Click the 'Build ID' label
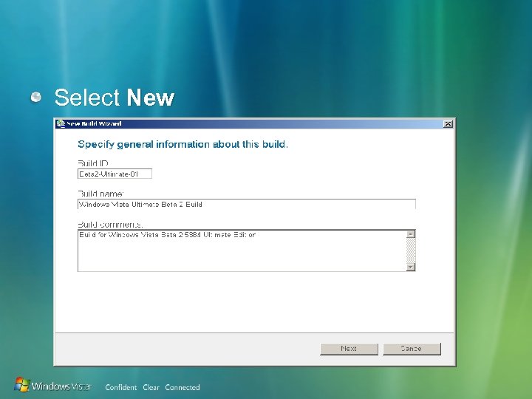The width and height of the screenshot is (532, 399). 93,163
